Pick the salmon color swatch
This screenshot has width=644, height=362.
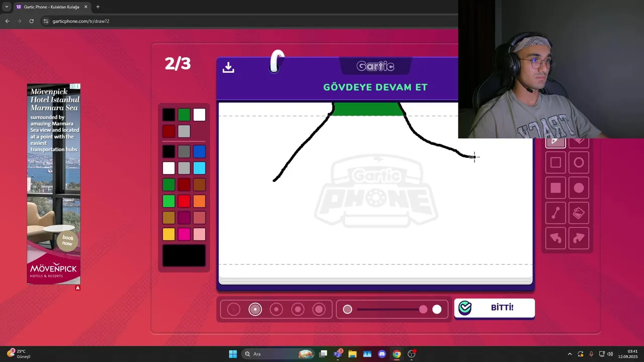tap(199, 218)
